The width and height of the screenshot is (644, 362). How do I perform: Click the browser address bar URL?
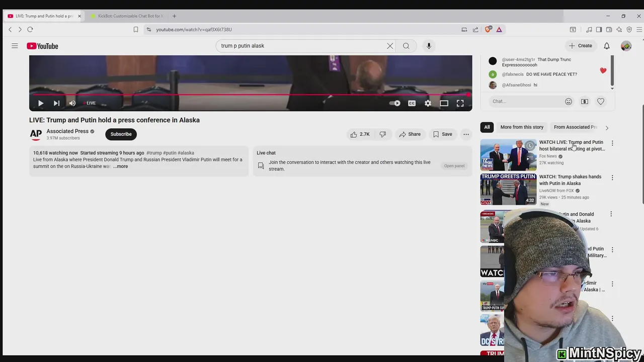click(194, 30)
